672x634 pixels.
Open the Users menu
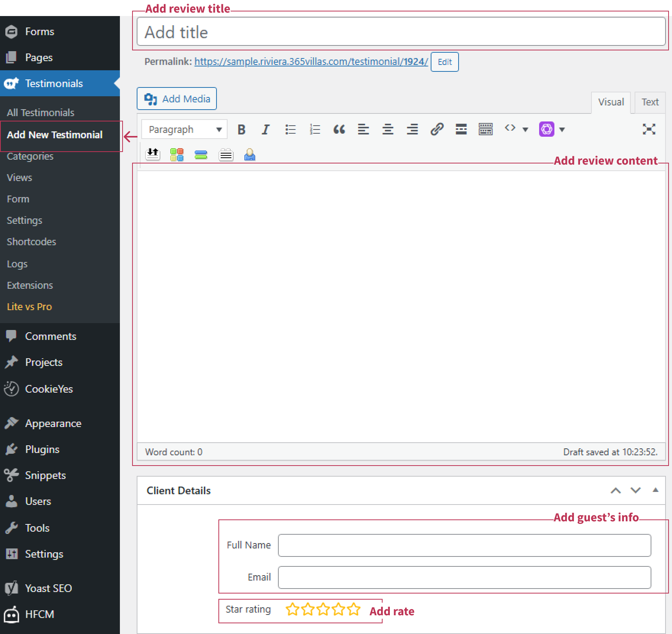pos(60,501)
